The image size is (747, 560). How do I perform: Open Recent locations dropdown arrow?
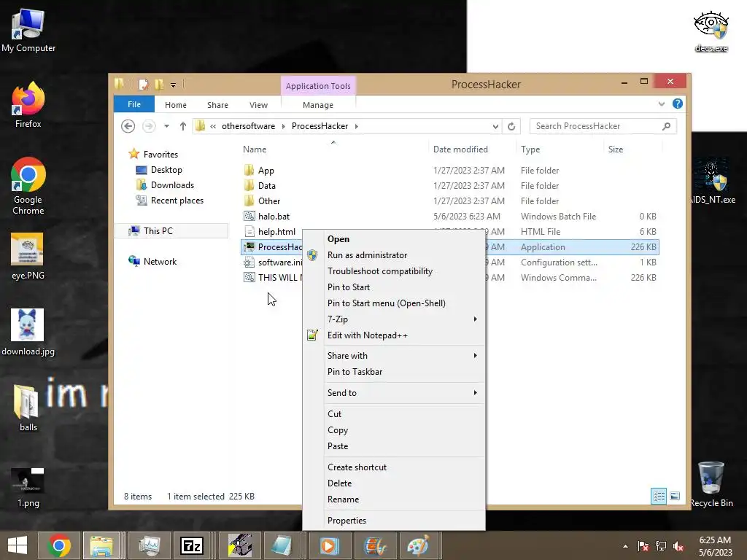166,126
